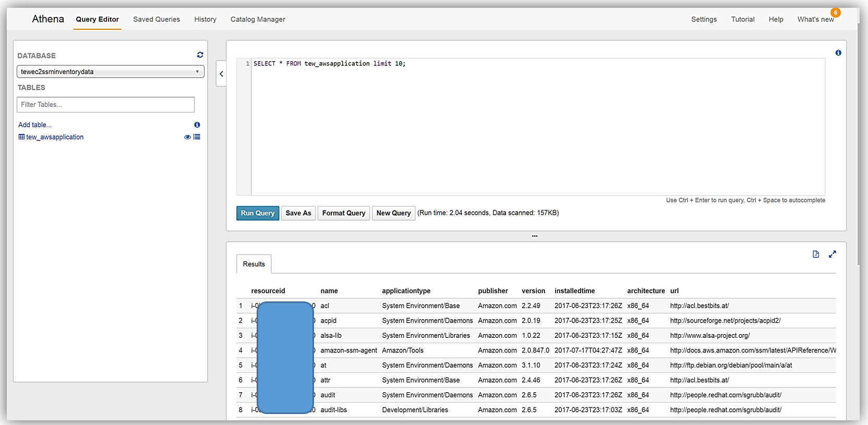The width and height of the screenshot is (868, 425).
Task: Show table properties list icon for tew_awsapplication
Action: tap(197, 137)
